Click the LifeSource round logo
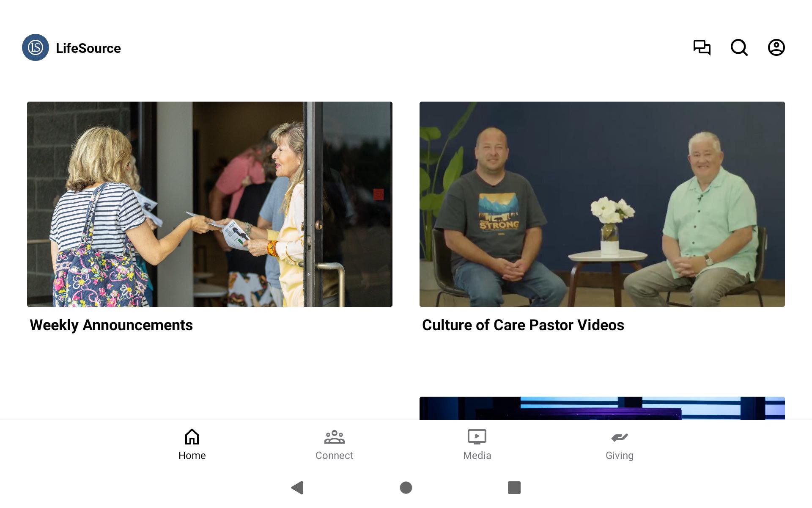Viewport: 812px width, 508px height. [36, 47]
